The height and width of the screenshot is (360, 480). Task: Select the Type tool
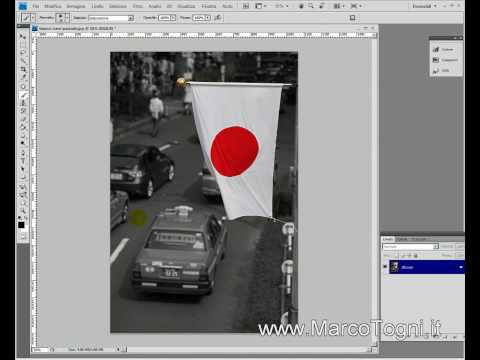point(23,161)
